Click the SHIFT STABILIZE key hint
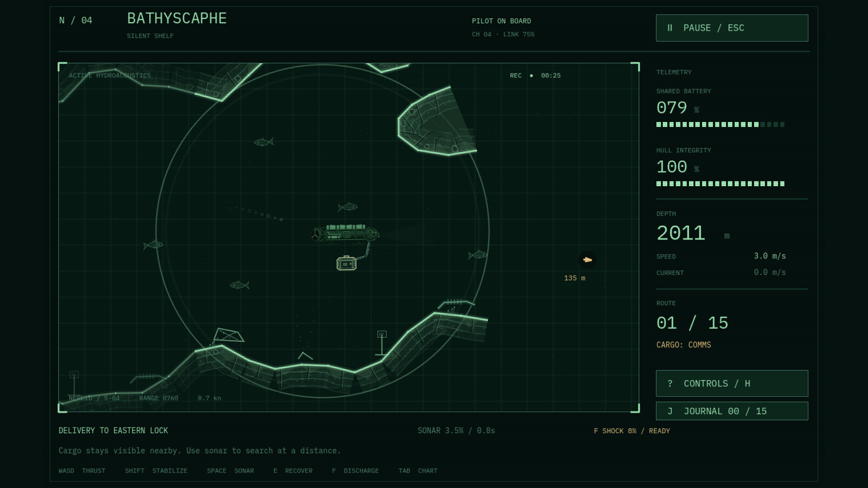The image size is (868, 488). [x=156, y=471]
